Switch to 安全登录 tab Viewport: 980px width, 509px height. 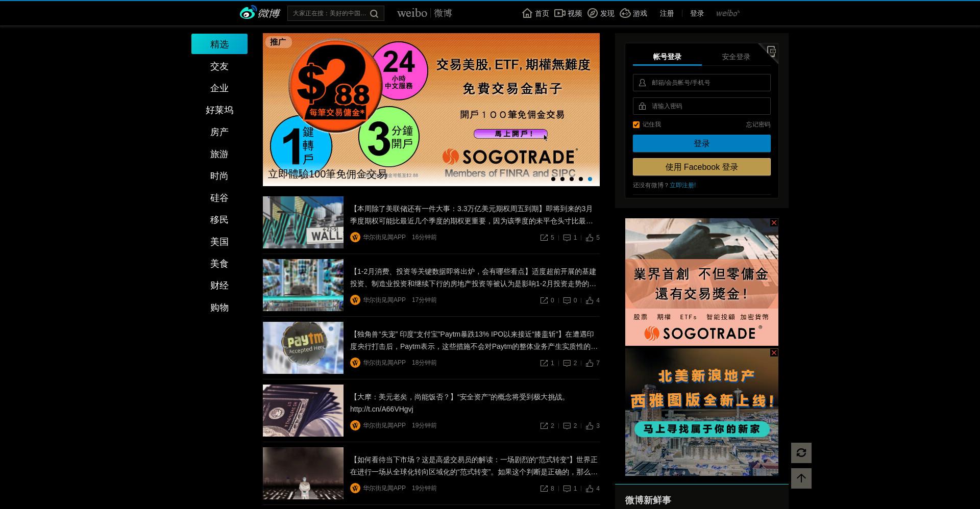coord(736,57)
